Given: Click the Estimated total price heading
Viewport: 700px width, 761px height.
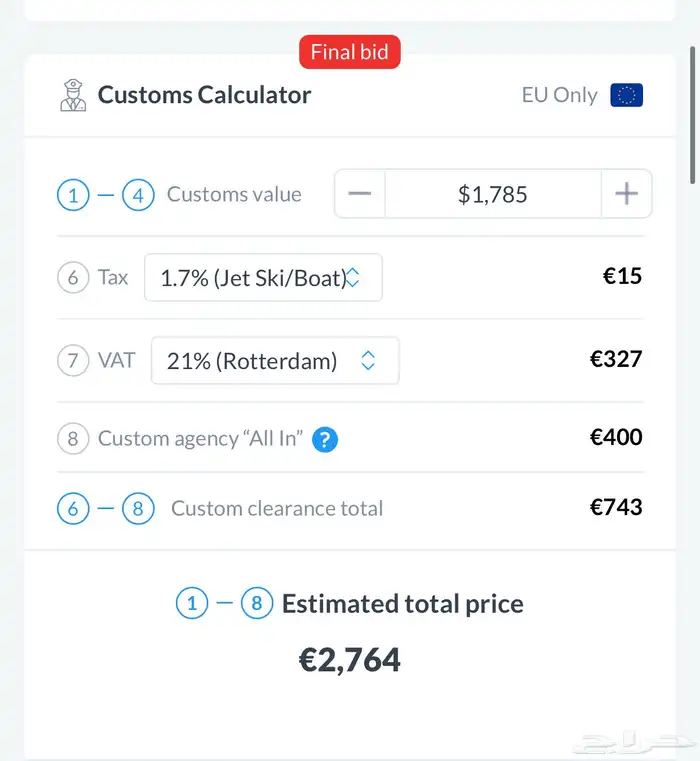Looking at the screenshot, I should tap(402, 604).
